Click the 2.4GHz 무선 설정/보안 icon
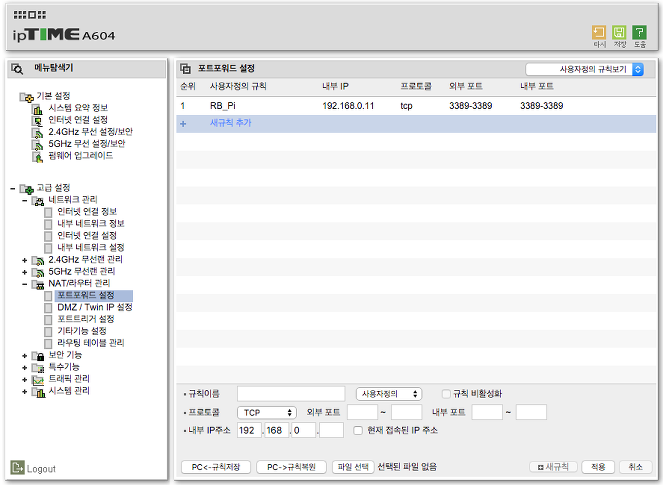The width and height of the screenshot is (663, 485). tap(38, 133)
